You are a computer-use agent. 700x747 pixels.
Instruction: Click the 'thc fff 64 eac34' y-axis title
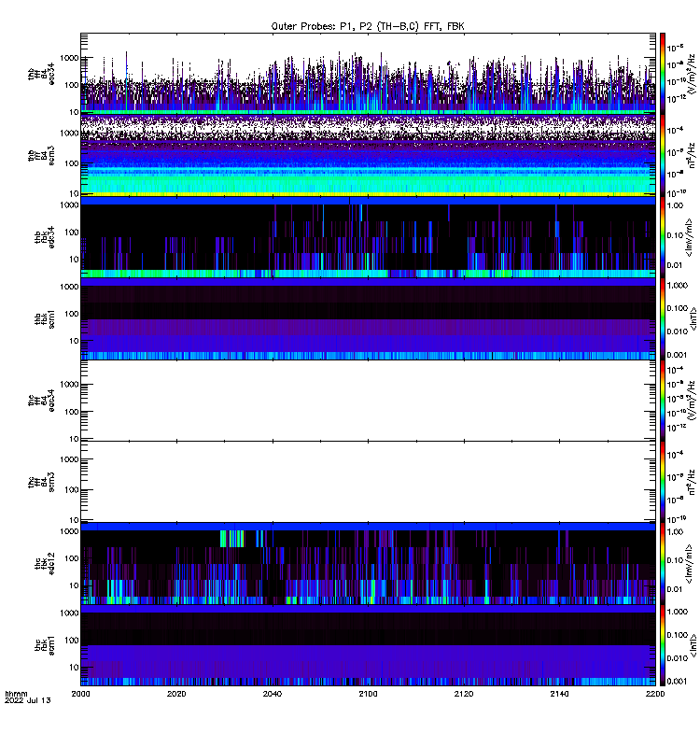point(41,401)
